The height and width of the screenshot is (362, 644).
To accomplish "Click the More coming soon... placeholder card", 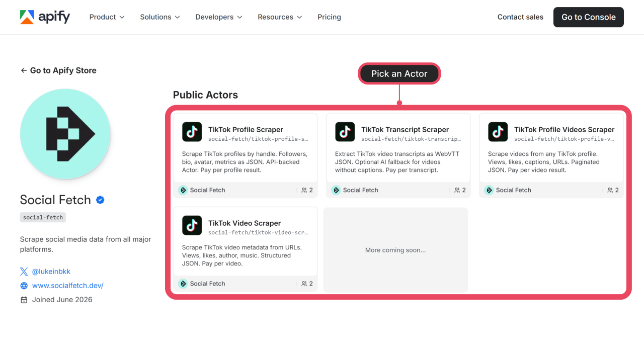I will 395,250.
